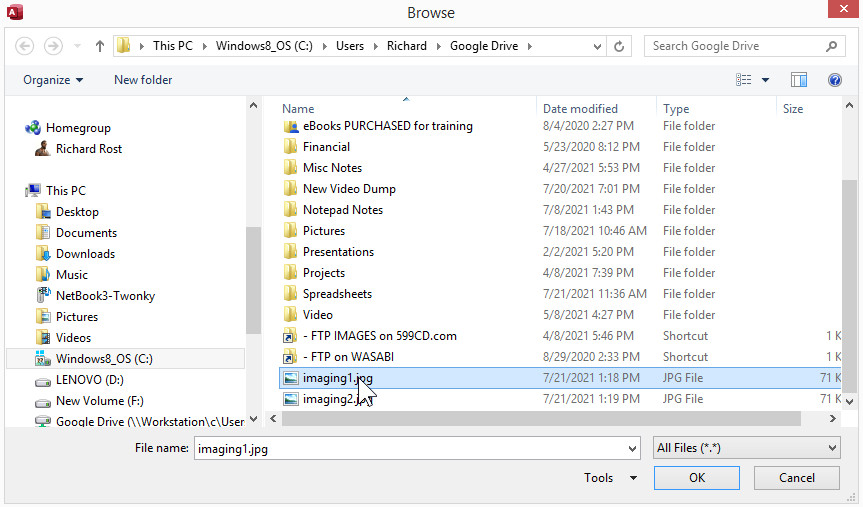The width and height of the screenshot is (863, 507).
Task: Expand the Organize dropdown menu
Action: [x=53, y=80]
